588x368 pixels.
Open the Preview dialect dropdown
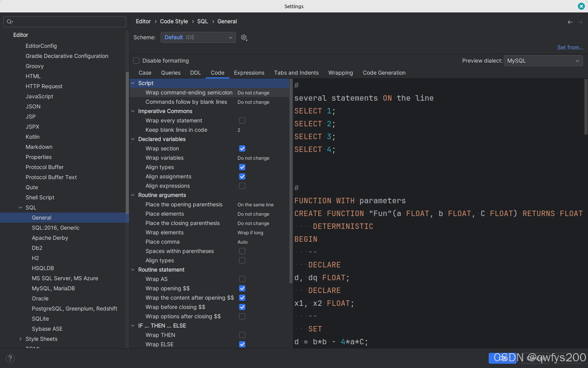[543, 61]
